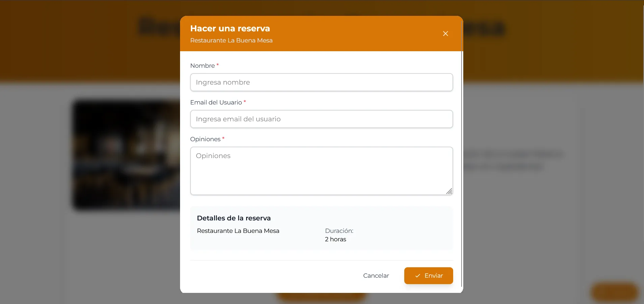Close the Hacer una reserva dialog
This screenshot has height=304, width=644.
(445, 33)
